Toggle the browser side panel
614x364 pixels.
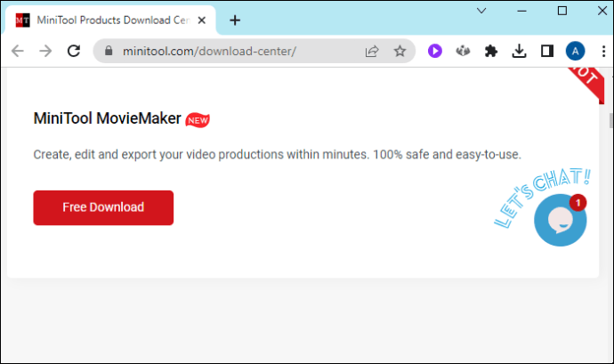pyautogui.click(x=546, y=52)
